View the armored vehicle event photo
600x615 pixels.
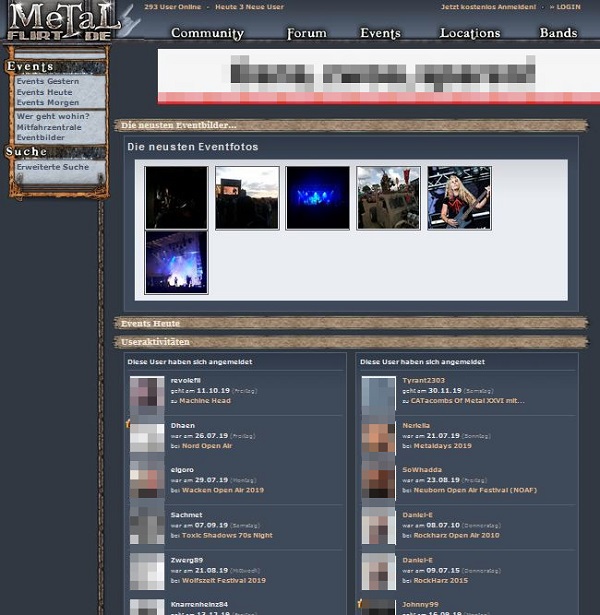[388, 198]
